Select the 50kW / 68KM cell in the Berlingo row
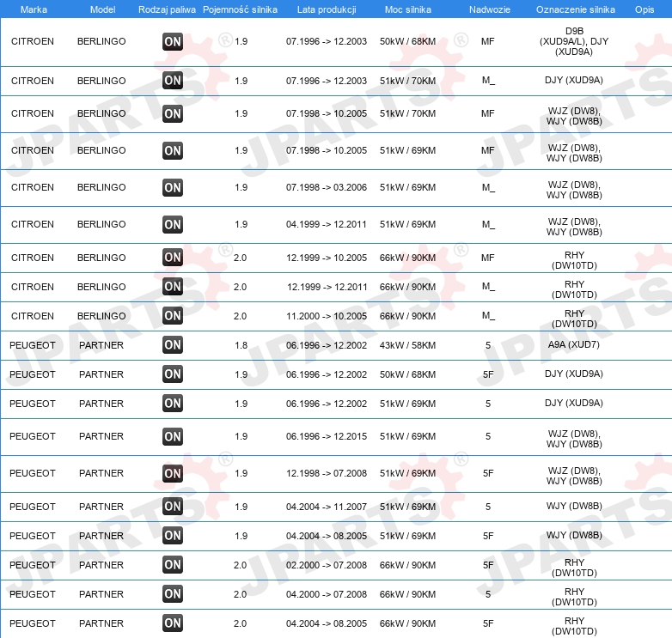The height and width of the screenshot is (638, 672). pyautogui.click(x=407, y=41)
